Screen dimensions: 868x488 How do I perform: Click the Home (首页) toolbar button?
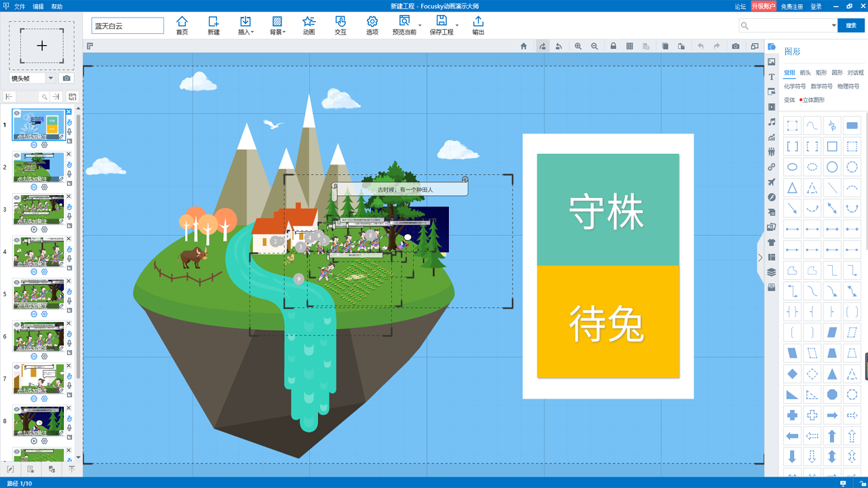[x=182, y=26]
